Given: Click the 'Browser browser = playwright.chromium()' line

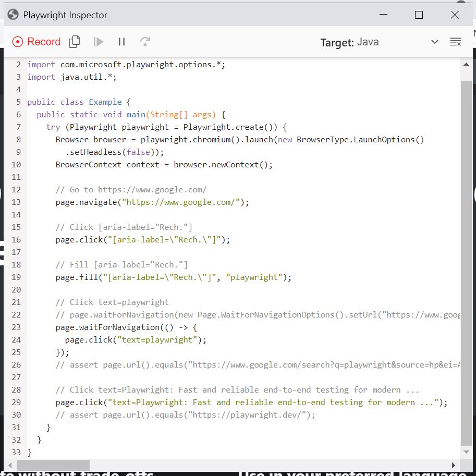Looking at the screenshot, I should [x=239, y=140].
